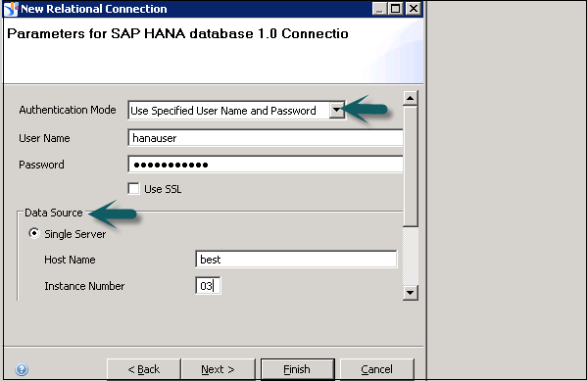
Task: Click the Parameters for SAP HANA heading
Action: [x=177, y=33]
